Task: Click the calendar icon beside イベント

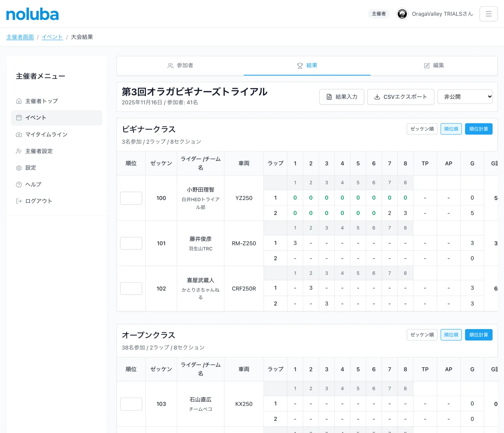Action: tap(19, 118)
